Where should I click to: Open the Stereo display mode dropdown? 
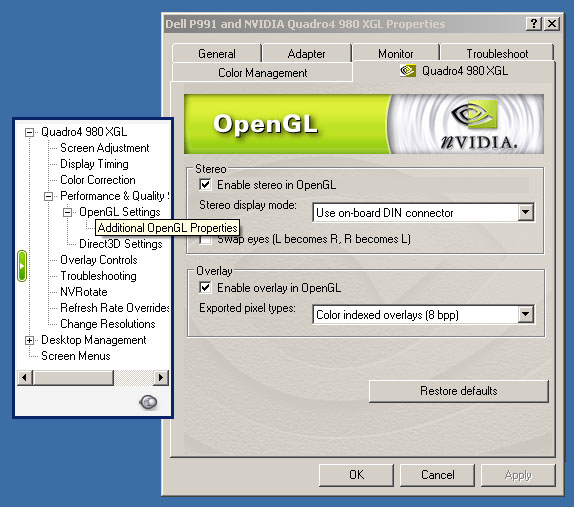[x=525, y=212]
